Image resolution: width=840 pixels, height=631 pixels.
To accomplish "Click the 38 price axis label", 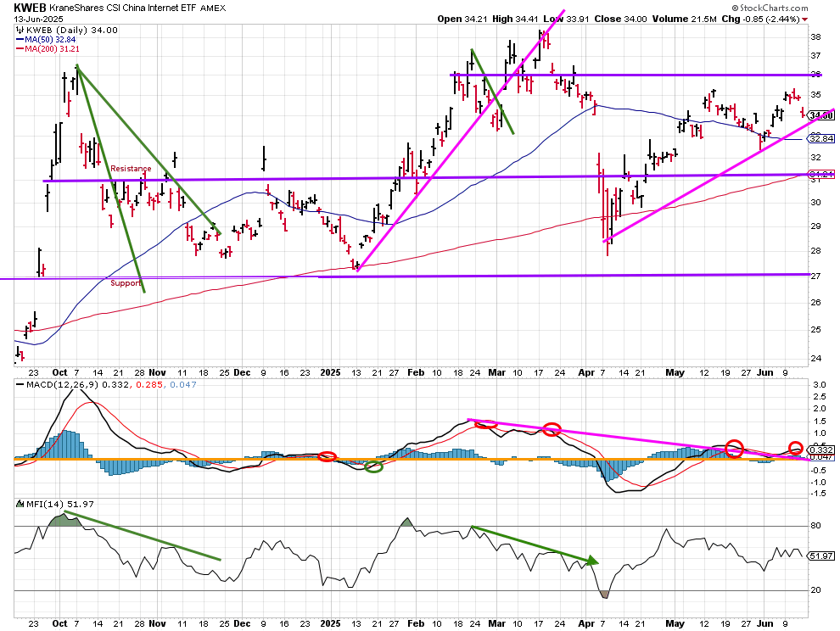I will click(x=816, y=37).
